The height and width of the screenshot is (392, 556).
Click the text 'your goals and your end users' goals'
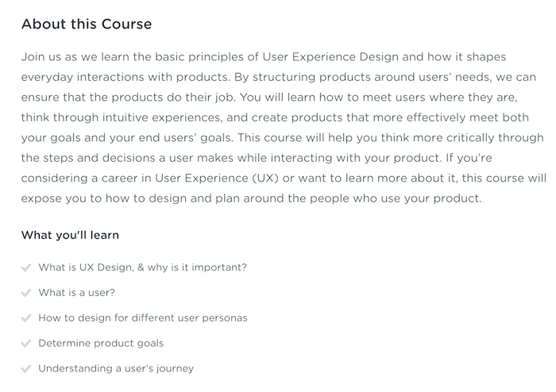click(x=126, y=138)
